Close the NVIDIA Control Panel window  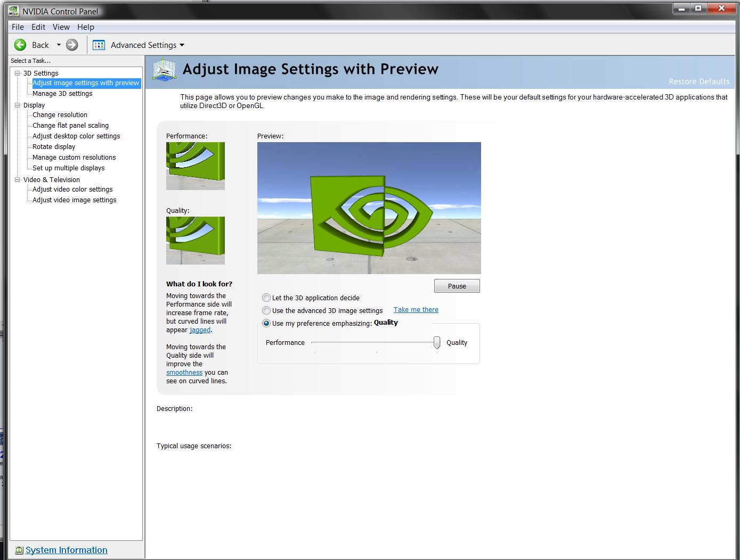(x=722, y=8)
